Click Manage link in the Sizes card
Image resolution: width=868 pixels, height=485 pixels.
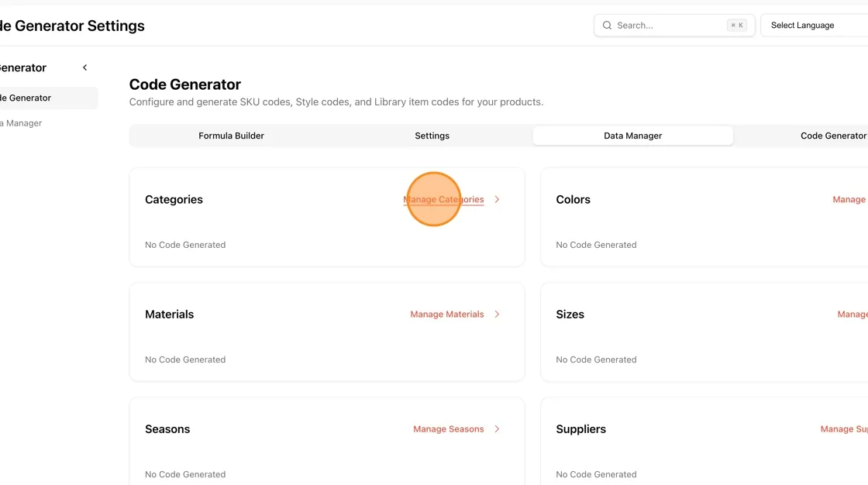[x=852, y=314]
